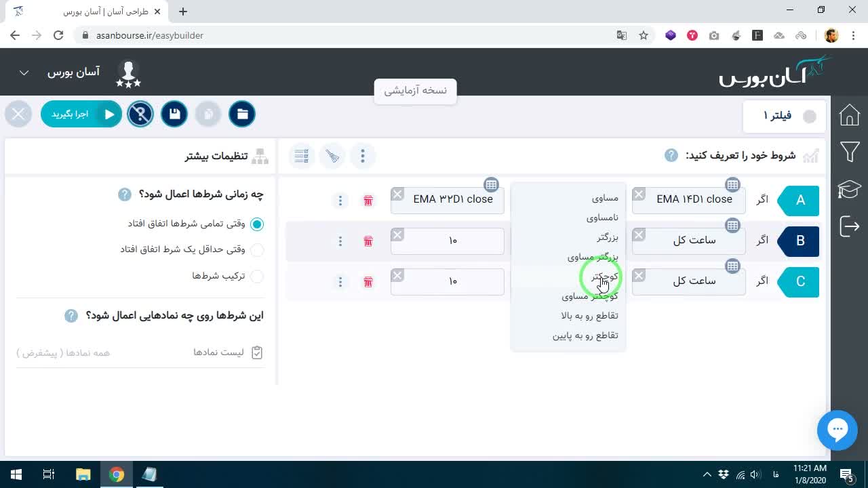Click the round crossed tools icon
This screenshot has height=488, width=868.
pos(140,114)
